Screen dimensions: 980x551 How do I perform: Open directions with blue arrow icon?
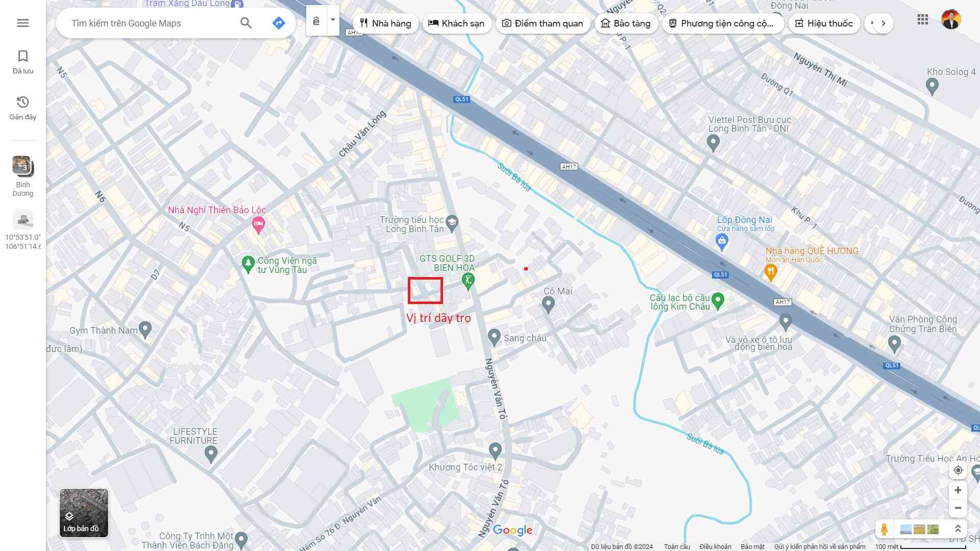tap(279, 23)
